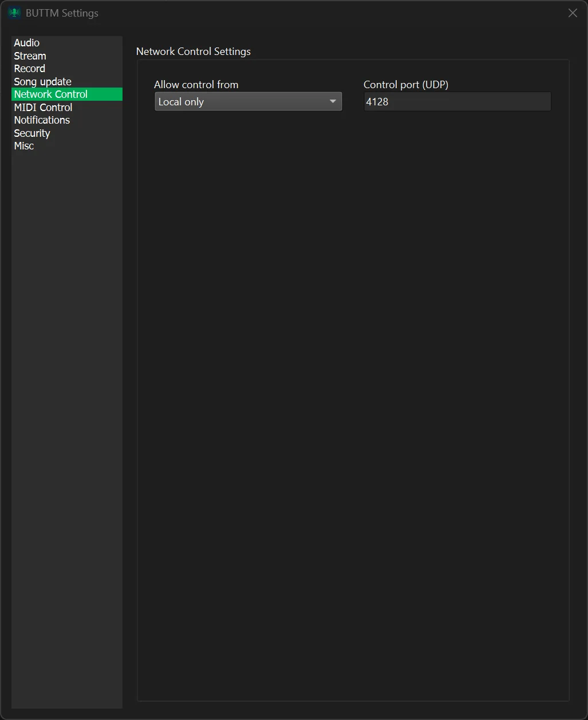Click the Allow control from label
This screenshot has height=720, width=588.
(196, 84)
